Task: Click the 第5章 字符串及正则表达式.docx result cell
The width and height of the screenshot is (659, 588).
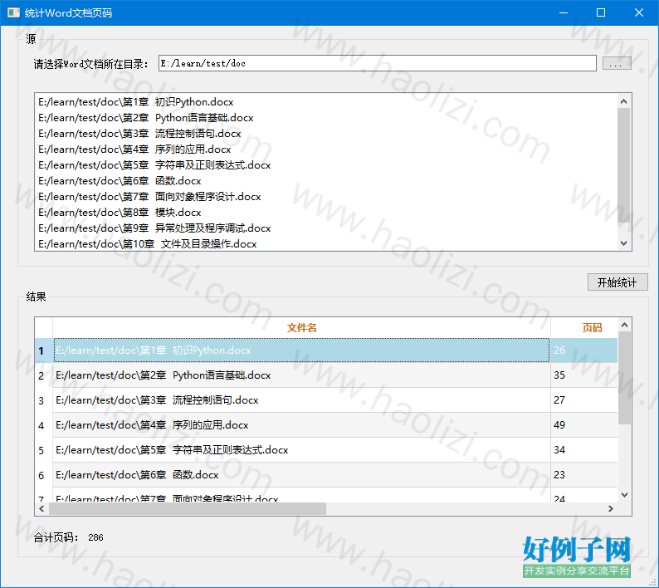Action: (x=302, y=450)
